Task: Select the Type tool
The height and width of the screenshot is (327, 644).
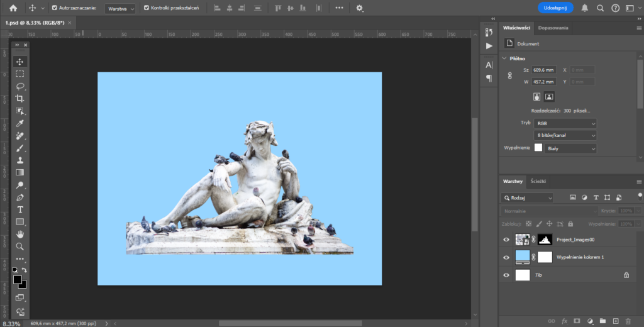Action: 19,209
